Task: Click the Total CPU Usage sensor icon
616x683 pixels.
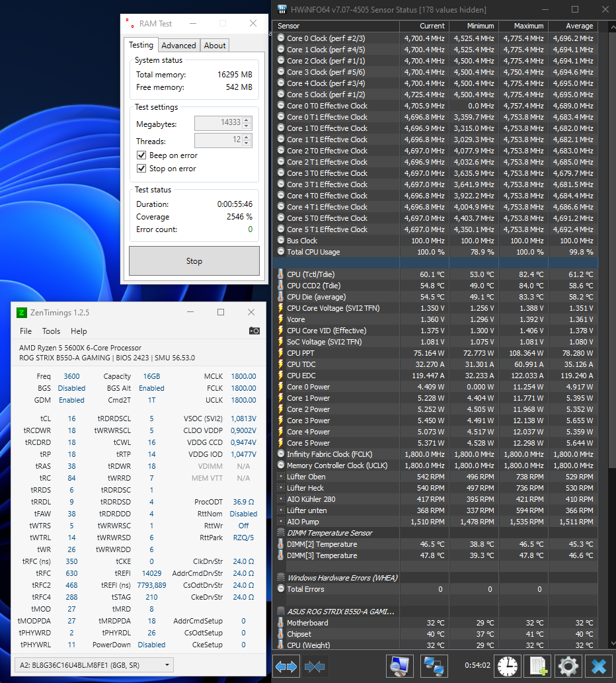Action: (x=281, y=252)
